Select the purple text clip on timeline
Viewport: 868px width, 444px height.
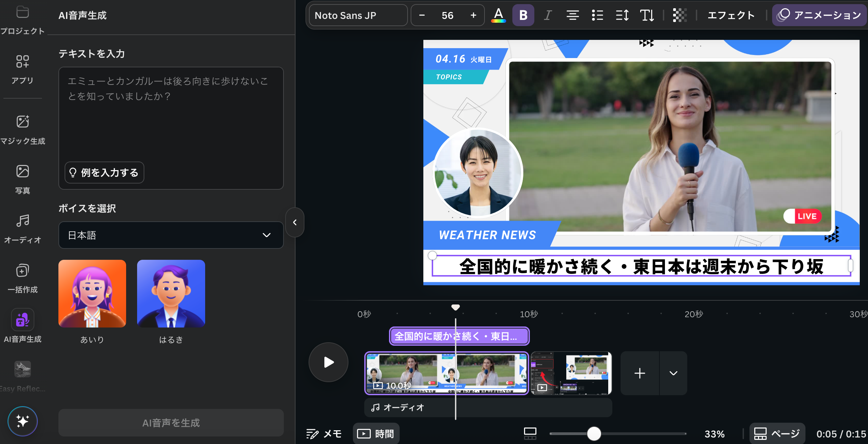[459, 336]
